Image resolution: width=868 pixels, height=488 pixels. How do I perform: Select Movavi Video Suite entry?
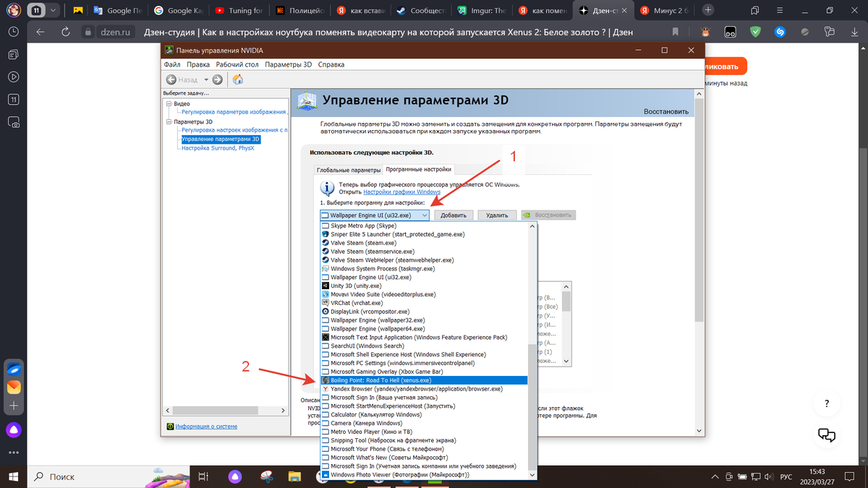(x=424, y=295)
